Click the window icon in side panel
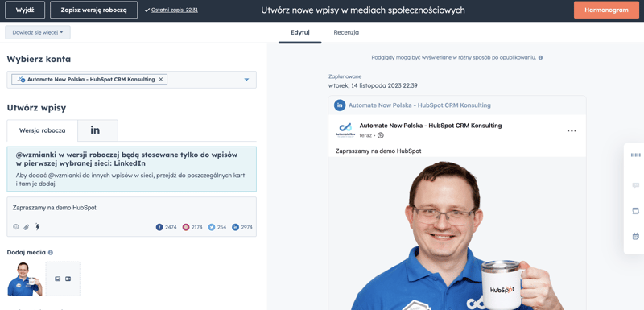This screenshot has height=310, width=644. (635, 211)
